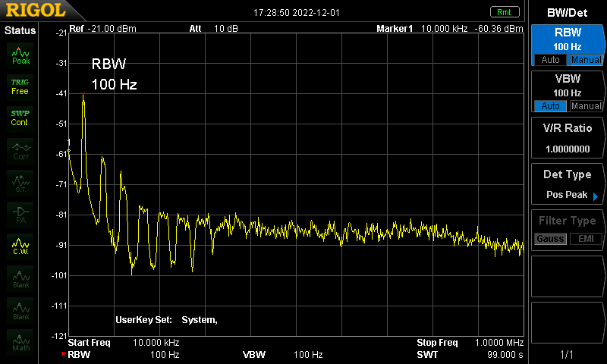Screen dimensions: 607x364
Task: Set VBW mode to Auto
Action: (x=550, y=106)
